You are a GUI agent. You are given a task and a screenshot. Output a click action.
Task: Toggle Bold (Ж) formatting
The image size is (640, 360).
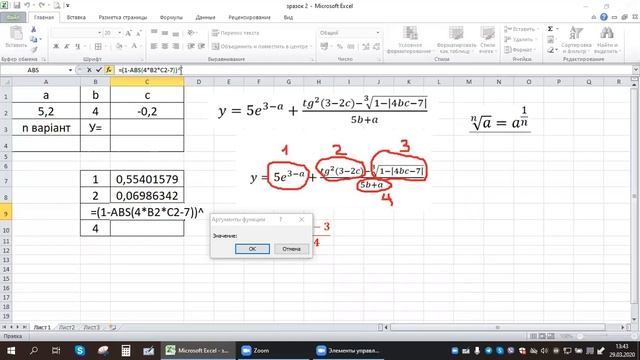[56, 46]
